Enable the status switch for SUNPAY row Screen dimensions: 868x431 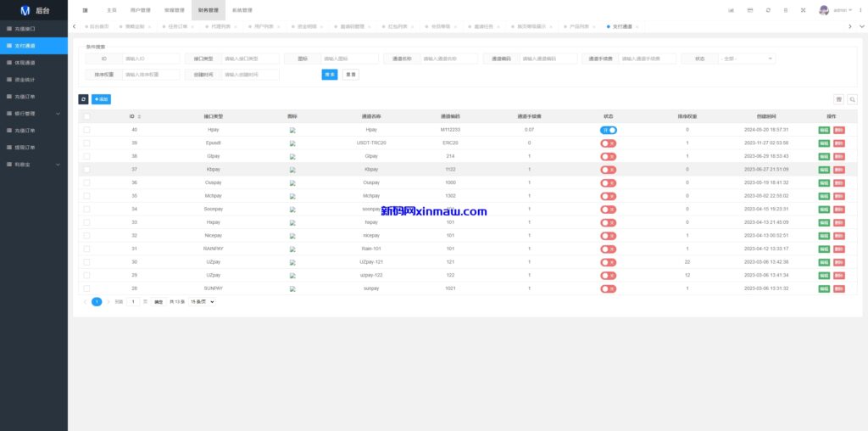click(608, 288)
